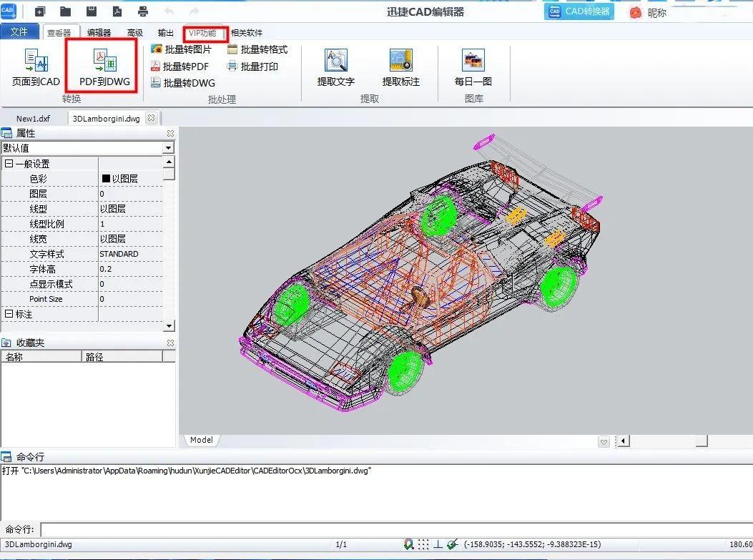The width and height of the screenshot is (753, 560).
Task: Open the 提取文字 text extraction tool
Action: (335, 61)
